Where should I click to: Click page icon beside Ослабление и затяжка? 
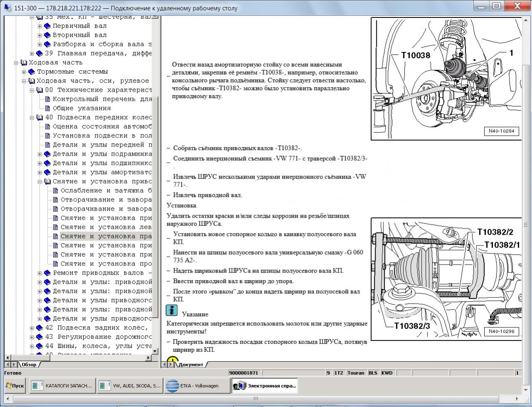55,191
